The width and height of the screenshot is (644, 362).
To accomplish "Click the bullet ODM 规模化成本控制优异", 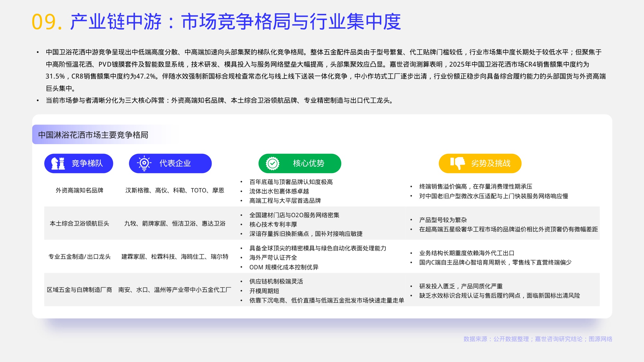I will coord(284,267).
